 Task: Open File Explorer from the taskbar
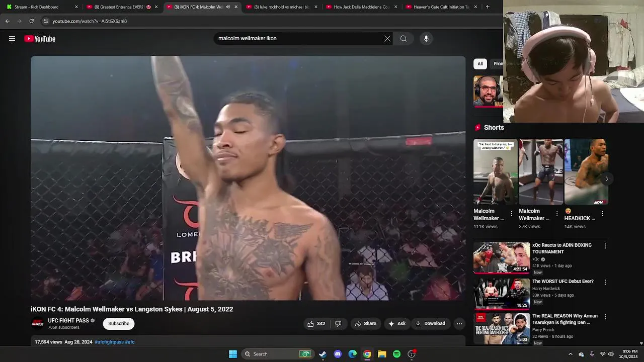pyautogui.click(x=382, y=354)
